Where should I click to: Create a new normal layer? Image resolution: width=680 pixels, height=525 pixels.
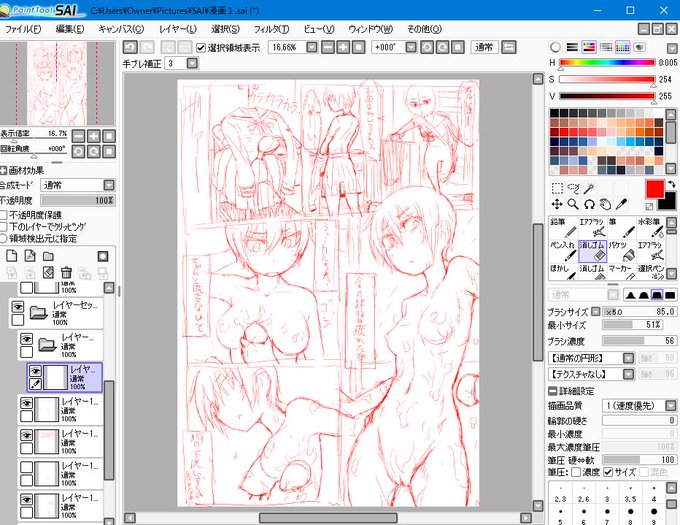(x=12, y=256)
